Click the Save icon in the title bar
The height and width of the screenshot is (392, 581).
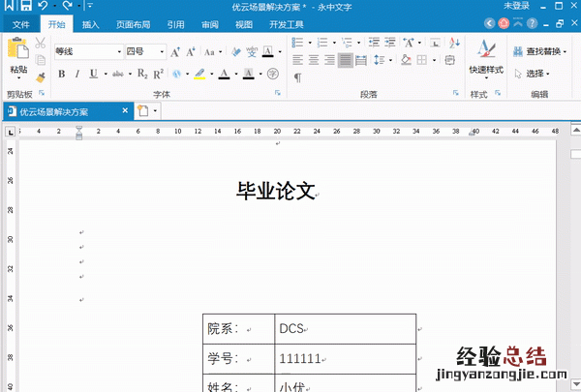[26, 7]
